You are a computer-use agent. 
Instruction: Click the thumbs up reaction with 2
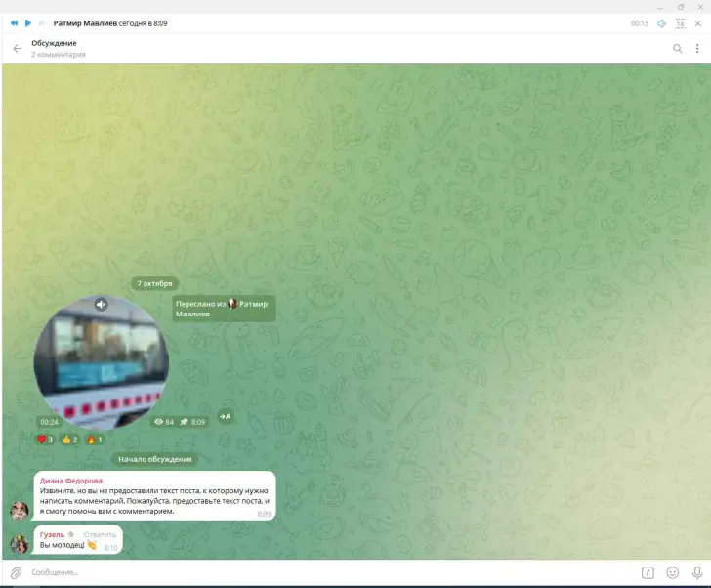(x=69, y=440)
